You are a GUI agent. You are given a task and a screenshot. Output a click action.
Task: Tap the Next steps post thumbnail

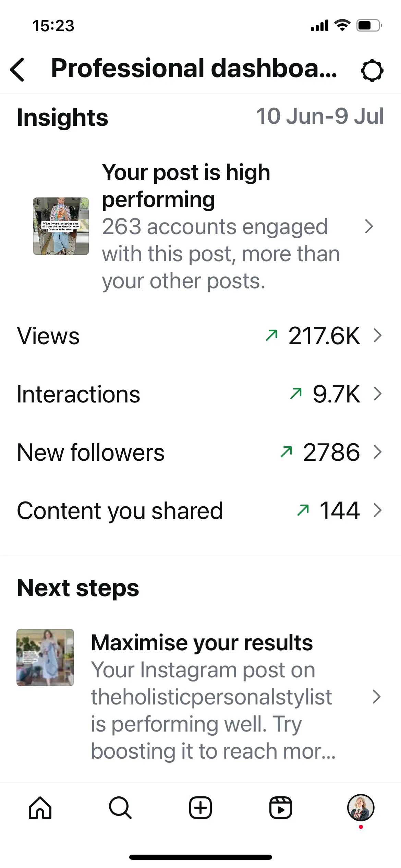[x=45, y=658]
